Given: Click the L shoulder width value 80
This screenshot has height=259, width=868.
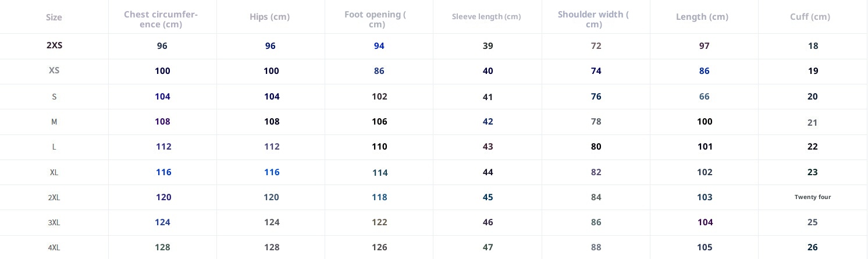Looking at the screenshot, I should tap(596, 147).
